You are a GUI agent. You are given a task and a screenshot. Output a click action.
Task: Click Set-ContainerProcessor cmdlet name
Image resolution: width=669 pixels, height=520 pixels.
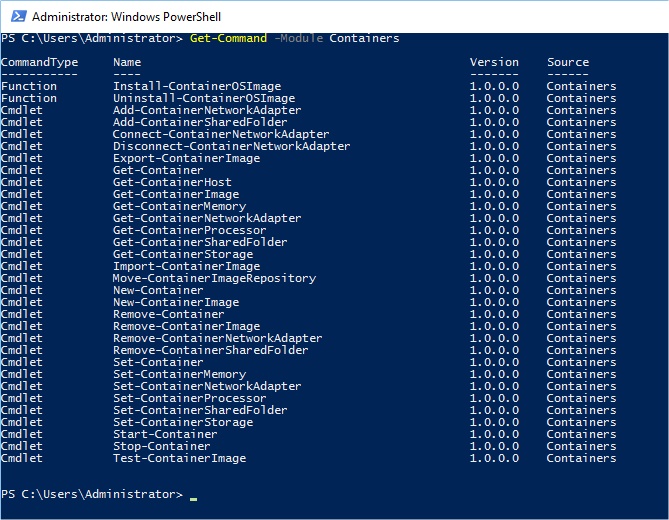point(189,398)
